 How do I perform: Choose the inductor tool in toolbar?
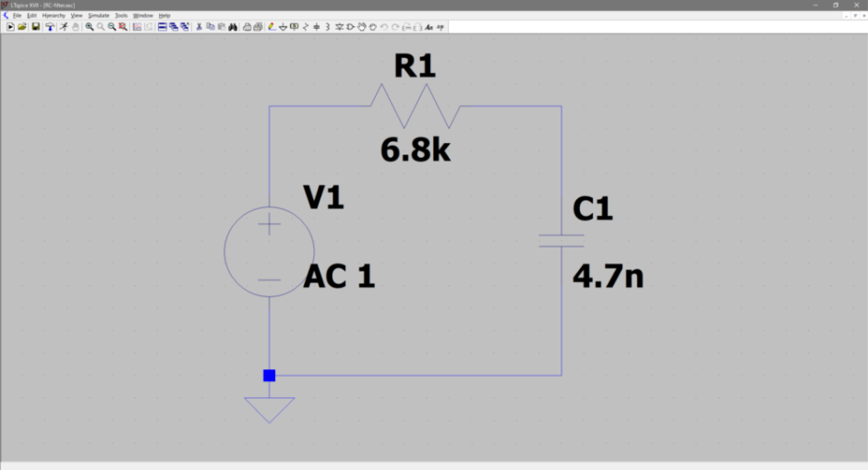point(328,27)
